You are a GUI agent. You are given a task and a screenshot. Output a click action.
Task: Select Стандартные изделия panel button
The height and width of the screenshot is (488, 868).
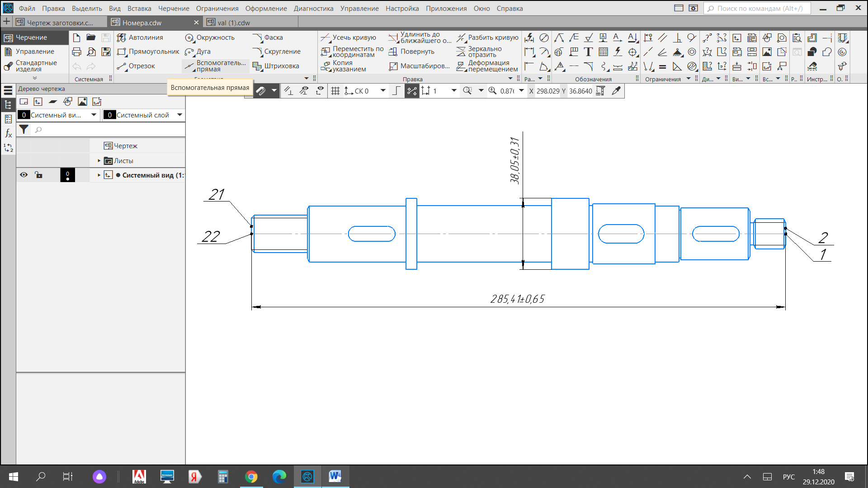35,66
